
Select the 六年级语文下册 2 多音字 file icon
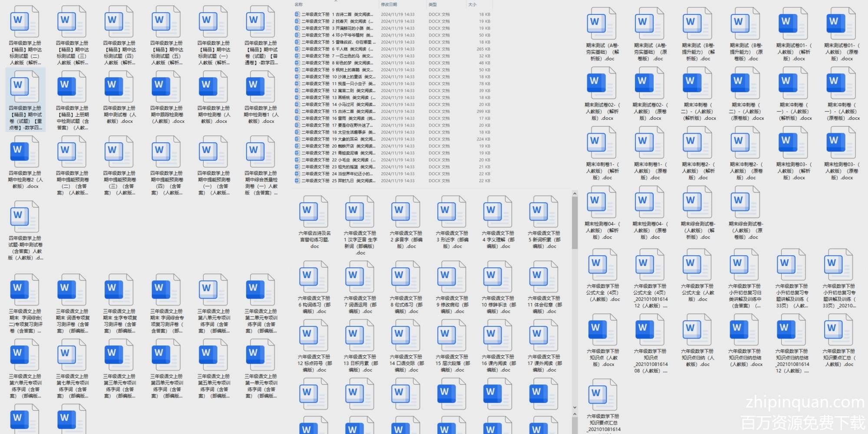[406, 212]
